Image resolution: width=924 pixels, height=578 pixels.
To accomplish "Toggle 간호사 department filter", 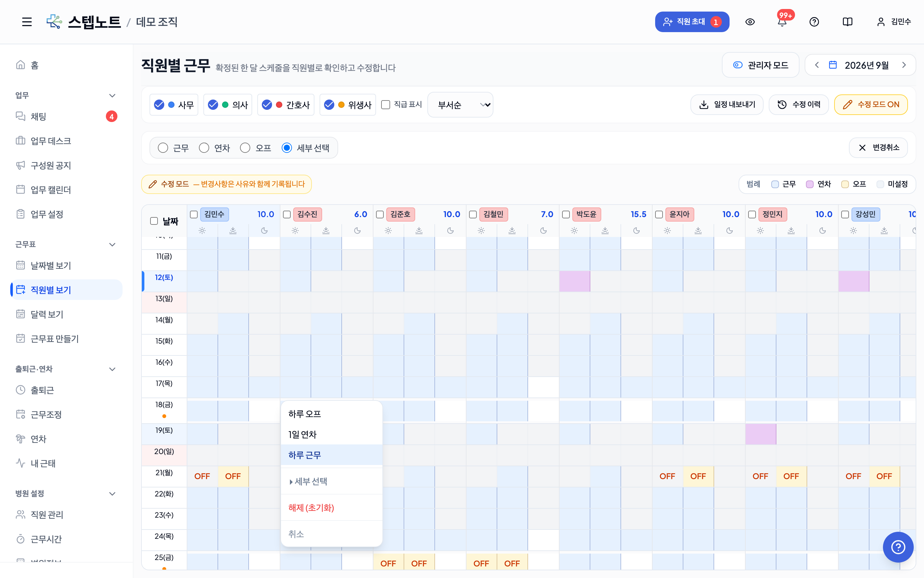I will (x=286, y=105).
